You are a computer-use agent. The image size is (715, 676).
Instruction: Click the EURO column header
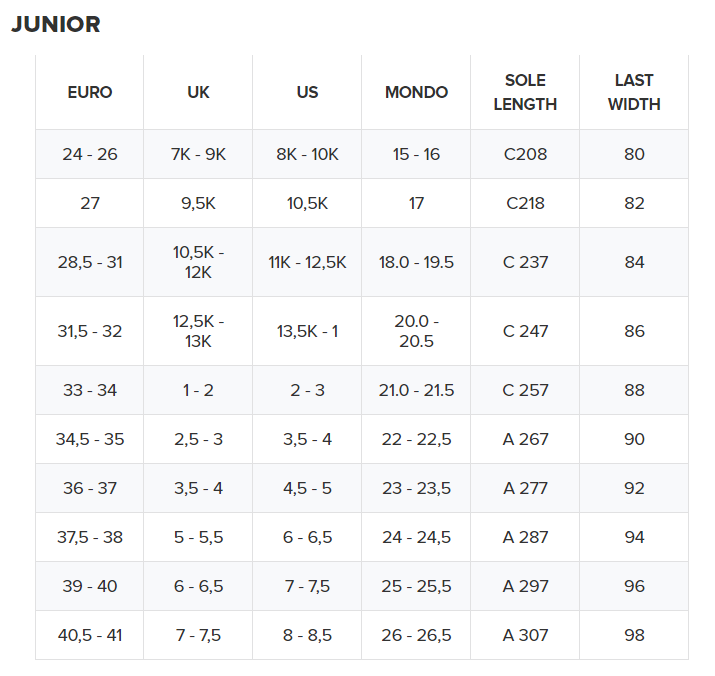point(90,92)
